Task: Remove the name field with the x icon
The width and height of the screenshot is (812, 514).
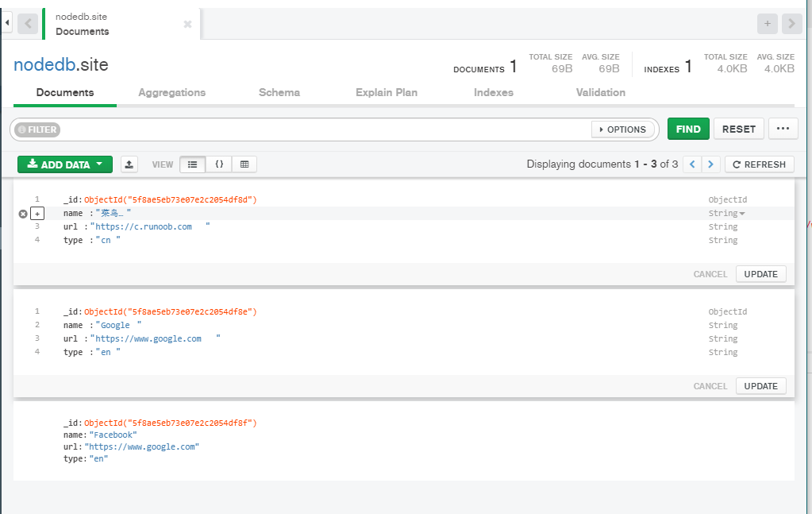Action: pyautogui.click(x=23, y=214)
